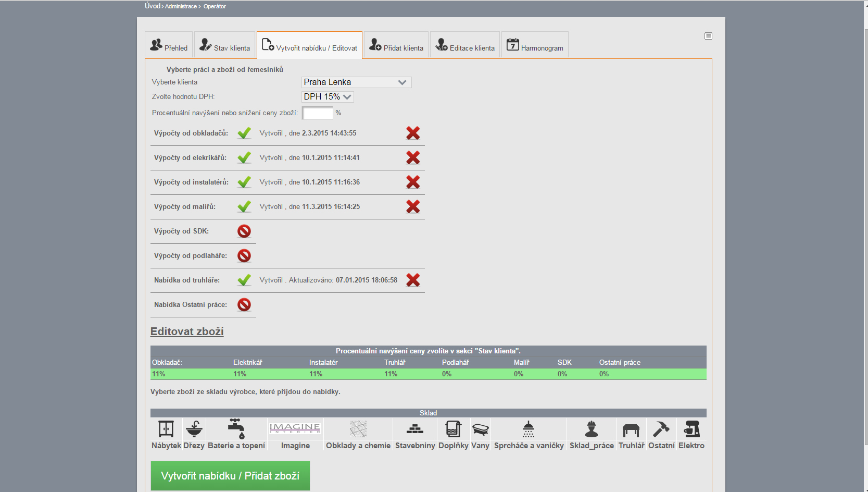Select the Dřezy sink category icon
Screen dimensions: 868x492
(x=194, y=429)
